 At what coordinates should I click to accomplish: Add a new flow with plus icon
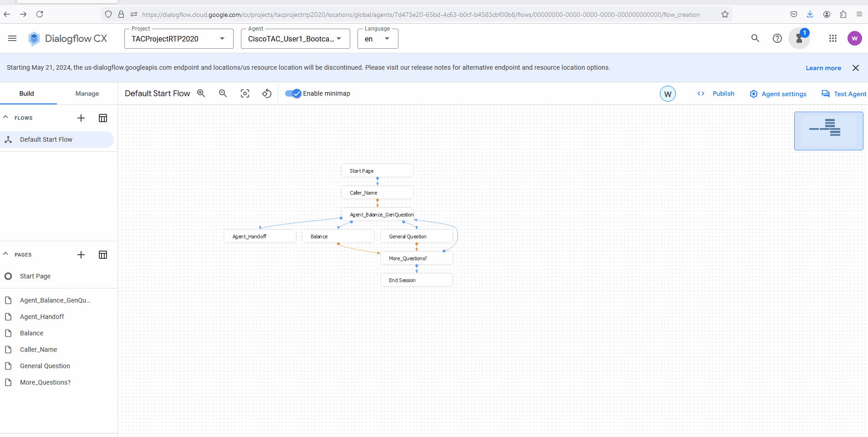pos(81,118)
